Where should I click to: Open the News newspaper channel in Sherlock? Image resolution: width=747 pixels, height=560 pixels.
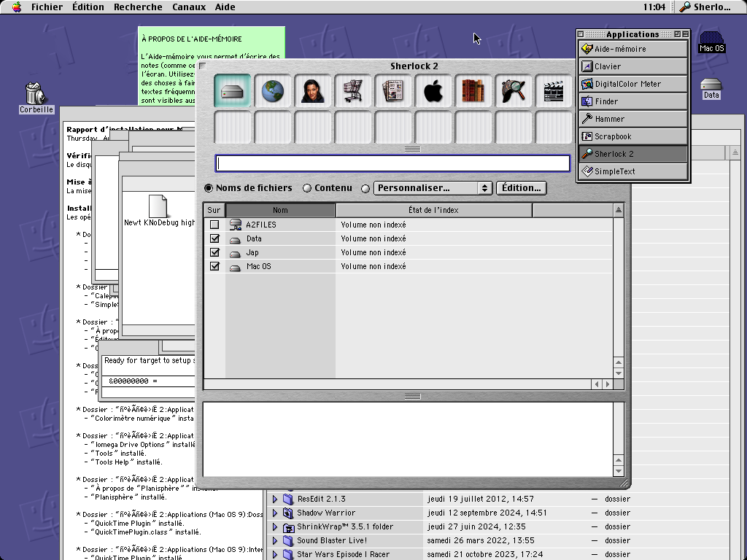pyautogui.click(x=393, y=90)
